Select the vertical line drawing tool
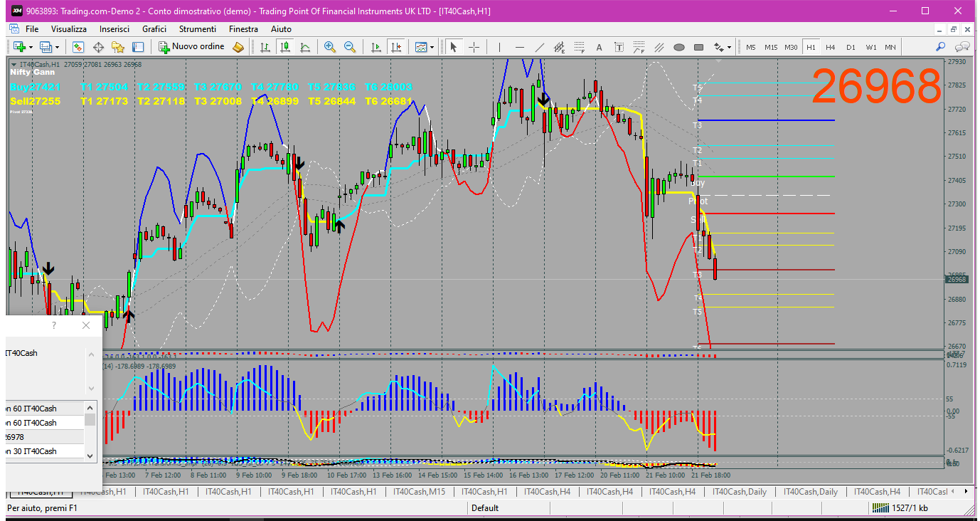The width and height of the screenshot is (980, 521). 499,47
